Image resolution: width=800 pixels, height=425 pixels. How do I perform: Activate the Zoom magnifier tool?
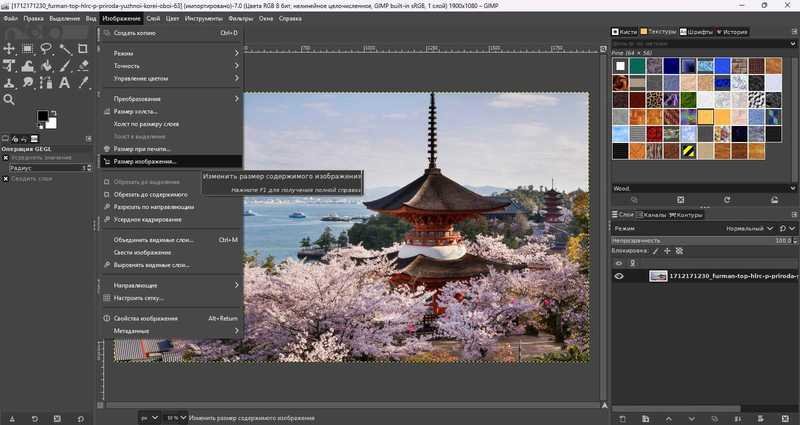point(9,99)
